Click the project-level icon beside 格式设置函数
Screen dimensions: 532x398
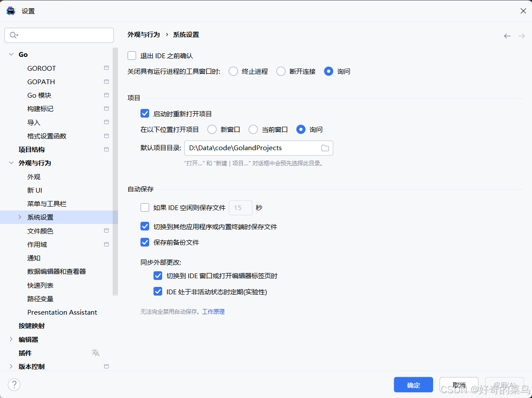[x=106, y=136]
